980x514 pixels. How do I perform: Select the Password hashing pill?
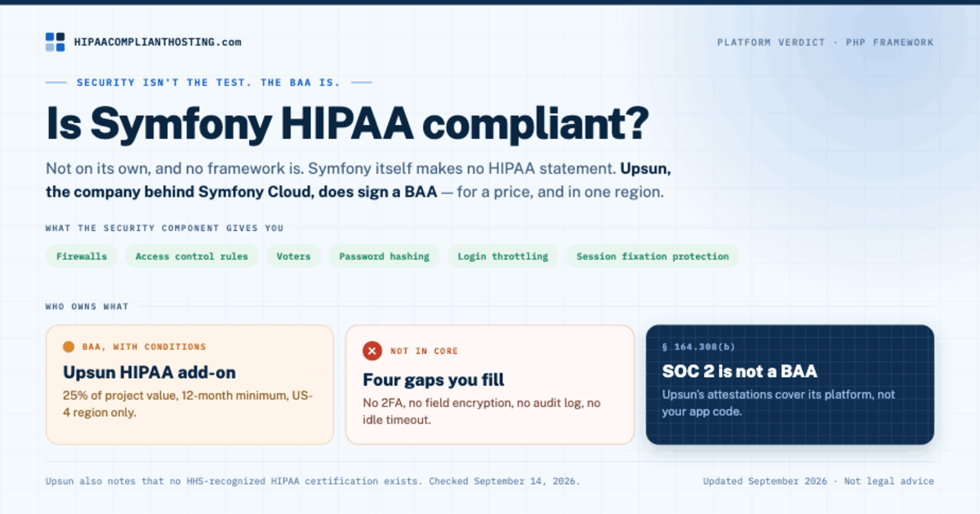(385, 256)
